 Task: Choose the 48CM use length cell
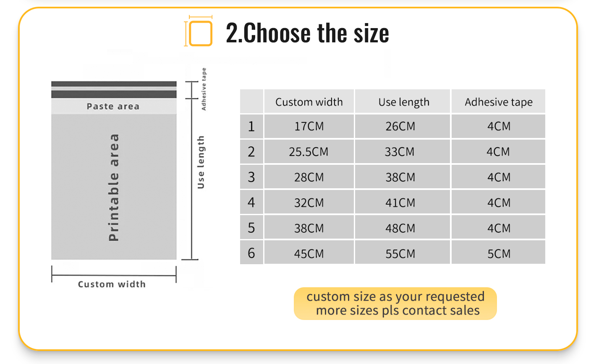pyautogui.click(x=400, y=228)
